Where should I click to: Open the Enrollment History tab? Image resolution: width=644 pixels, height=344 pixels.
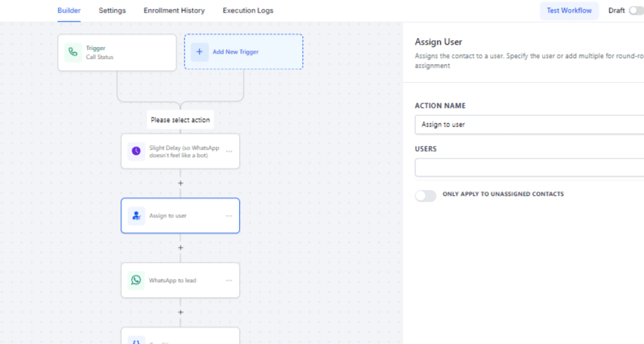tap(174, 10)
